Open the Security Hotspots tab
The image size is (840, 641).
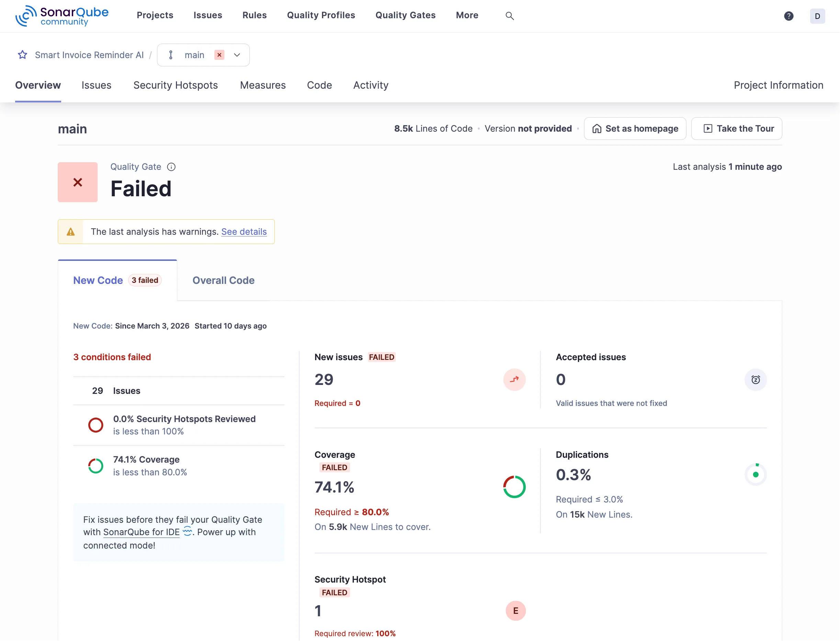point(176,85)
